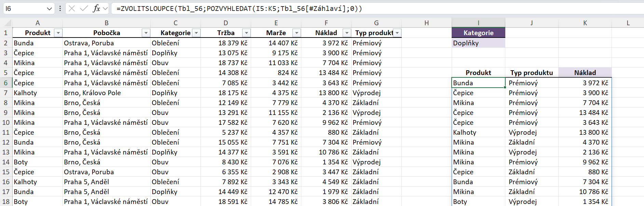Screen dimensions: 644x206
Task: Click the Cancel X icon in formula bar
Action: (72, 9)
